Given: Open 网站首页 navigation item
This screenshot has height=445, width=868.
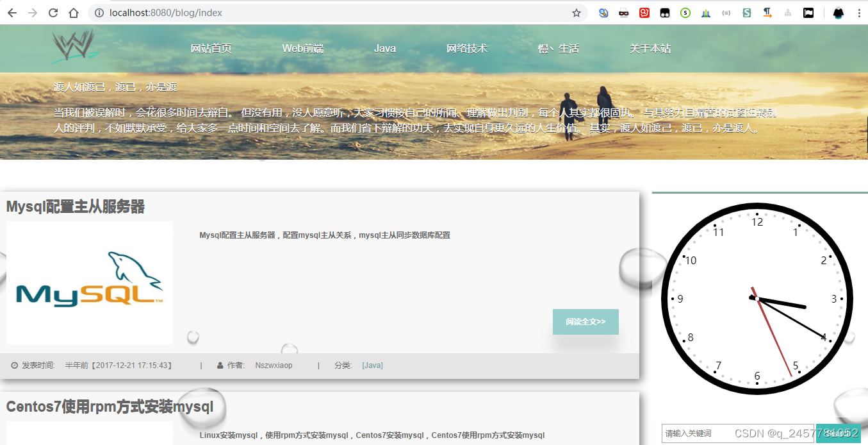Looking at the screenshot, I should (x=211, y=49).
